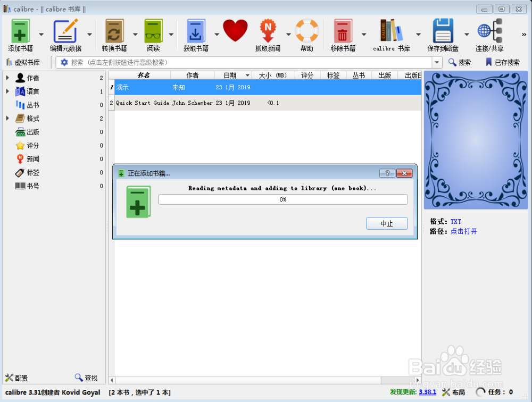Show more toolbar items chevron
532x402 pixels.
tap(524, 34)
